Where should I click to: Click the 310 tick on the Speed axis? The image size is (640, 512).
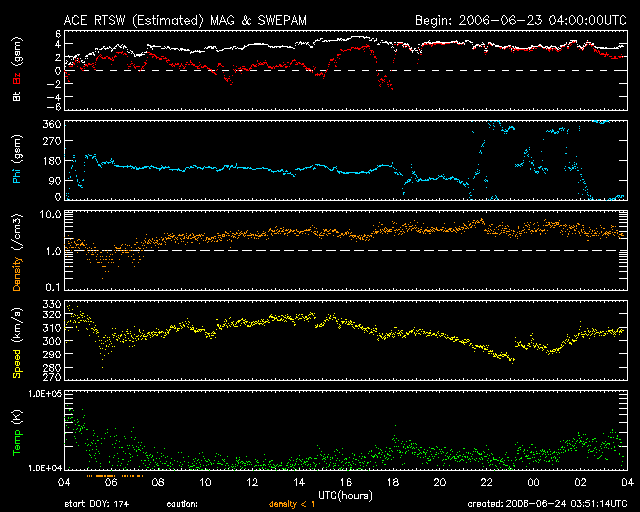pyautogui.click(x=52, y=328)
